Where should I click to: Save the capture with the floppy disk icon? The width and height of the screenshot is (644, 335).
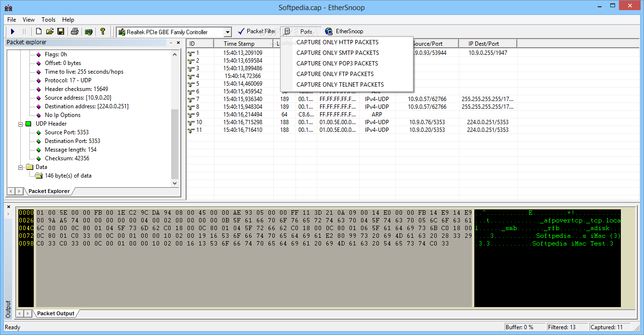pos(61,32)
